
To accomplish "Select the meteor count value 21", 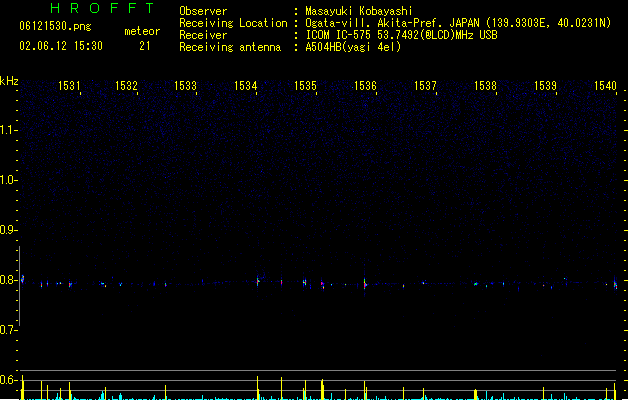I will point(145,46).
